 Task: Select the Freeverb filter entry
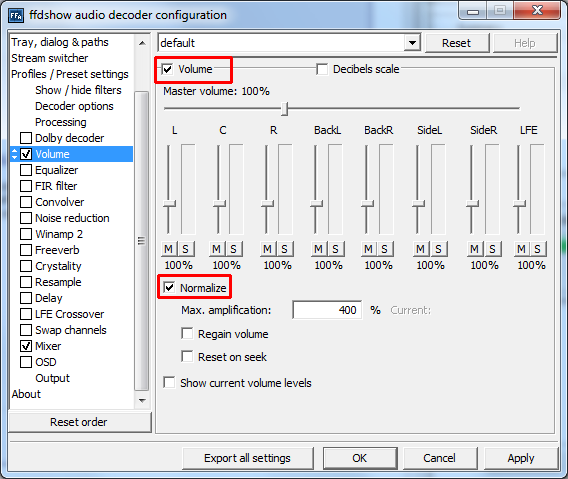click(x=57, y=250)
